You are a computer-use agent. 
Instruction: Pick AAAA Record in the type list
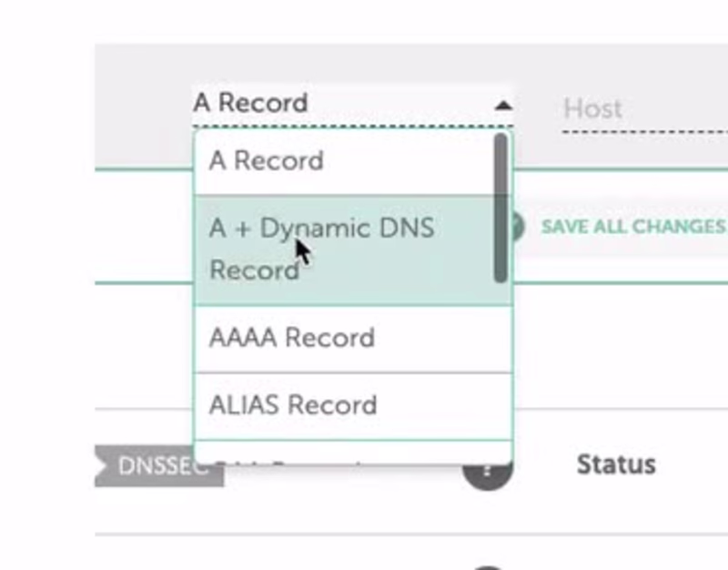coord(345,338)
